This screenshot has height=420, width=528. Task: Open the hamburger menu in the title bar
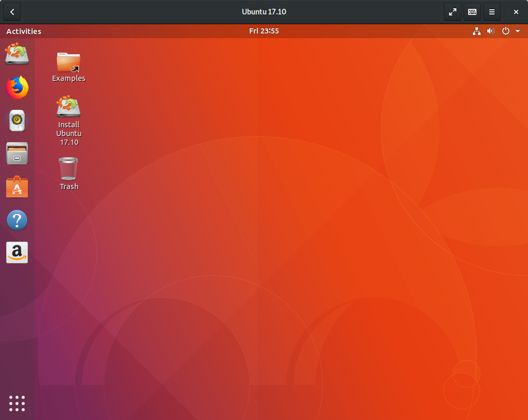(x=491, y=11)
